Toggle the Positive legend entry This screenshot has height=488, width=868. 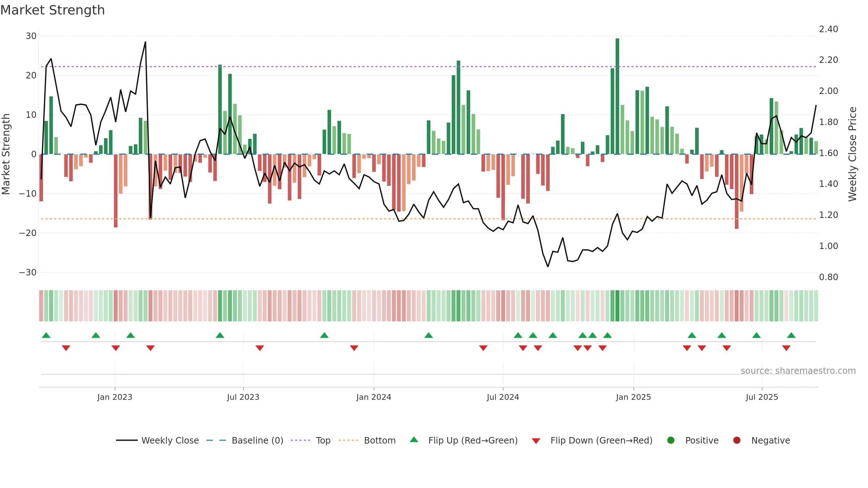[693, 440]
